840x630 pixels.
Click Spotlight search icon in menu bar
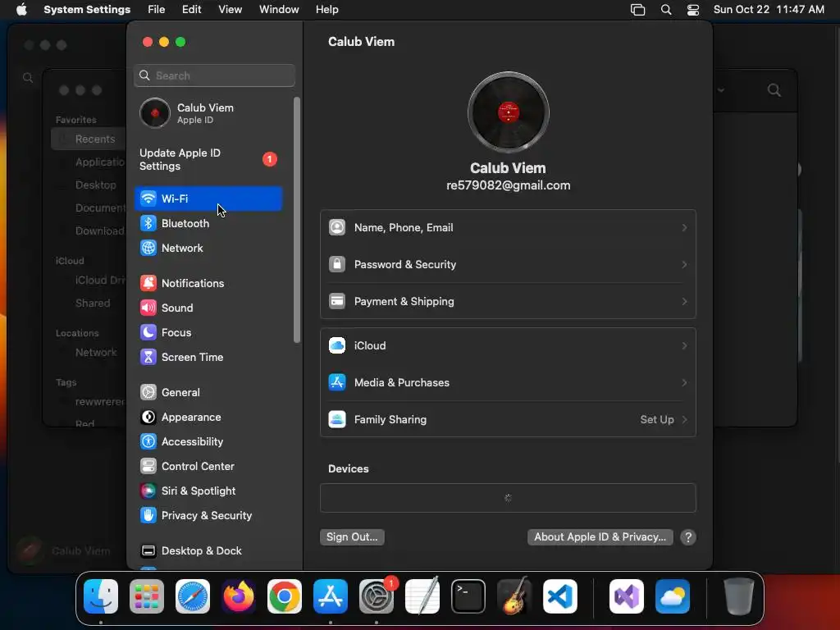(666, 10)
